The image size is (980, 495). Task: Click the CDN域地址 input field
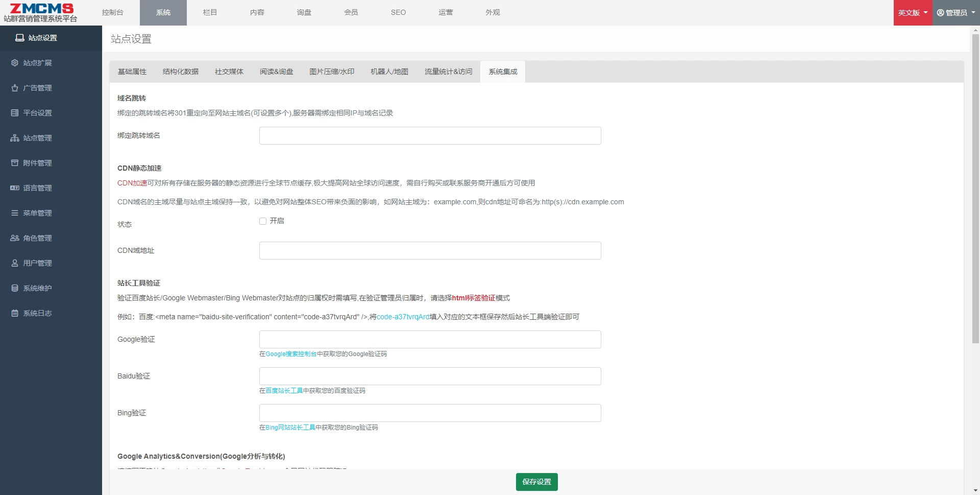430,250
